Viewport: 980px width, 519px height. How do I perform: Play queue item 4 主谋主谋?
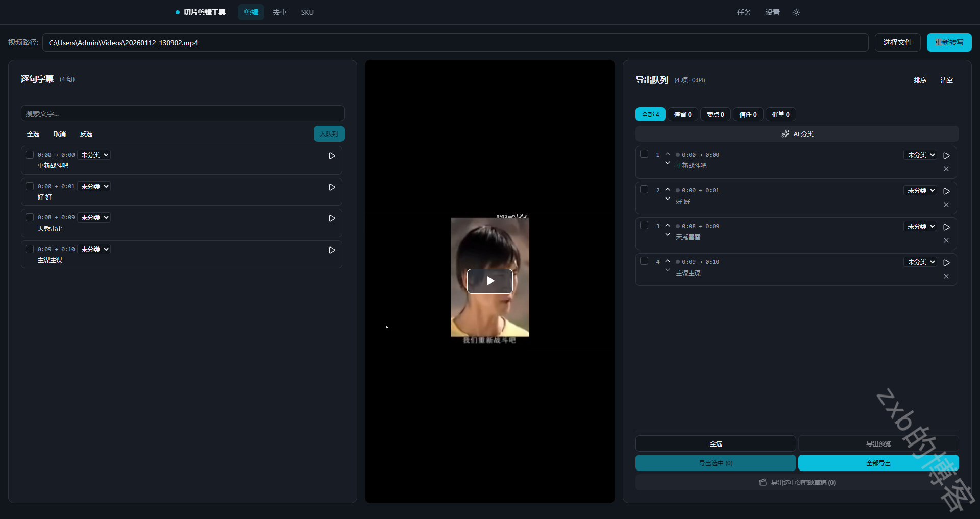point(946,263)
